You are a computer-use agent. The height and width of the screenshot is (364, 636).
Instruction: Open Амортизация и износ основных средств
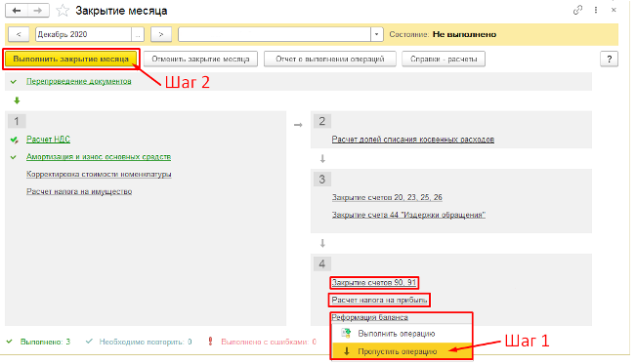point(99,157)
